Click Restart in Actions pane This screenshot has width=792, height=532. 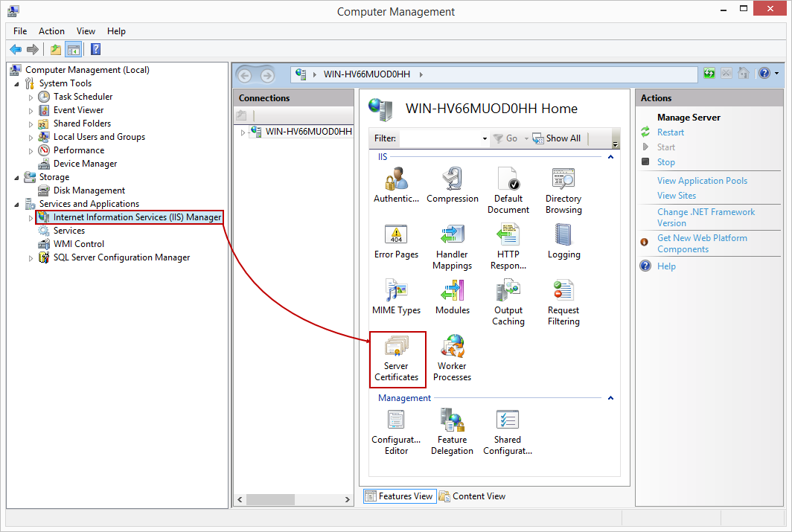pos(670,132)
